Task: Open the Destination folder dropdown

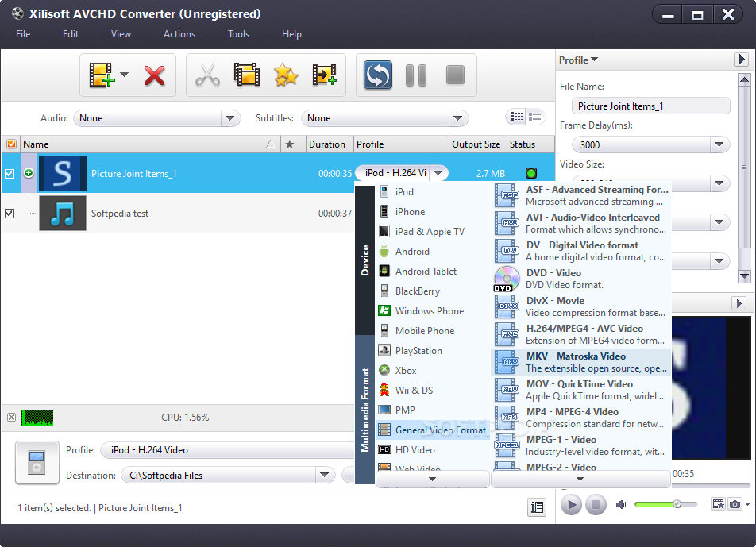Action: click(x=325, y=476)
